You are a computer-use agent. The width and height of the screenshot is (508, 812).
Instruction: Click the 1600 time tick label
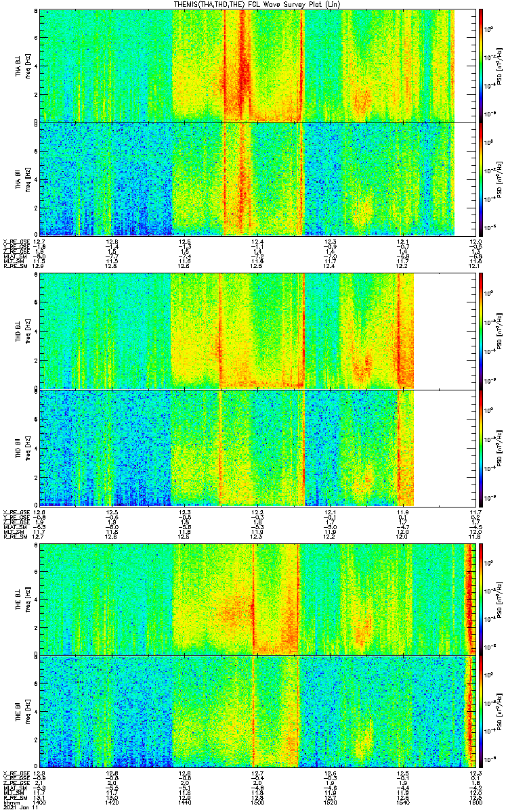coord(475,803)
